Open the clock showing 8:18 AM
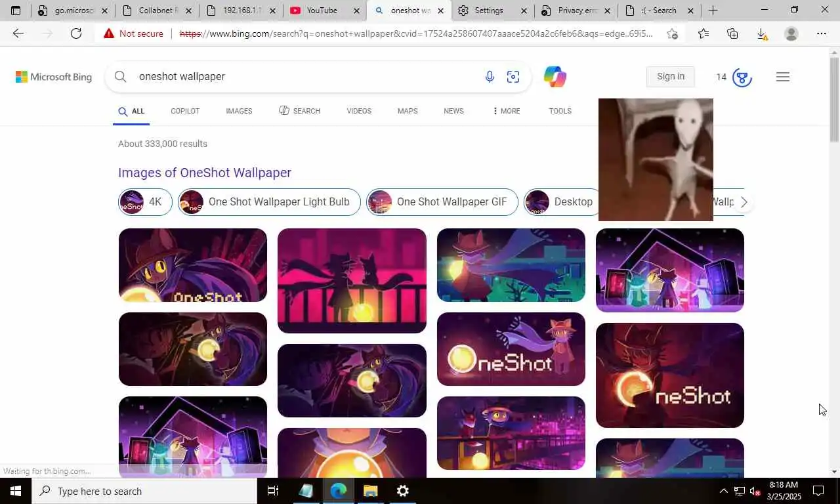Screen dimensions: 840x504 click(x=783, y=491)
